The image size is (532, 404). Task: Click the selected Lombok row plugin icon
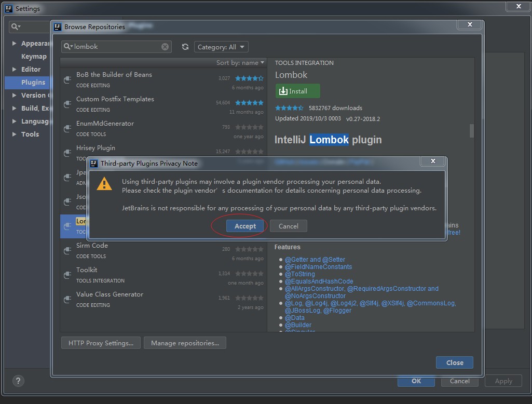pyautogui.click(x=67, y=226)
